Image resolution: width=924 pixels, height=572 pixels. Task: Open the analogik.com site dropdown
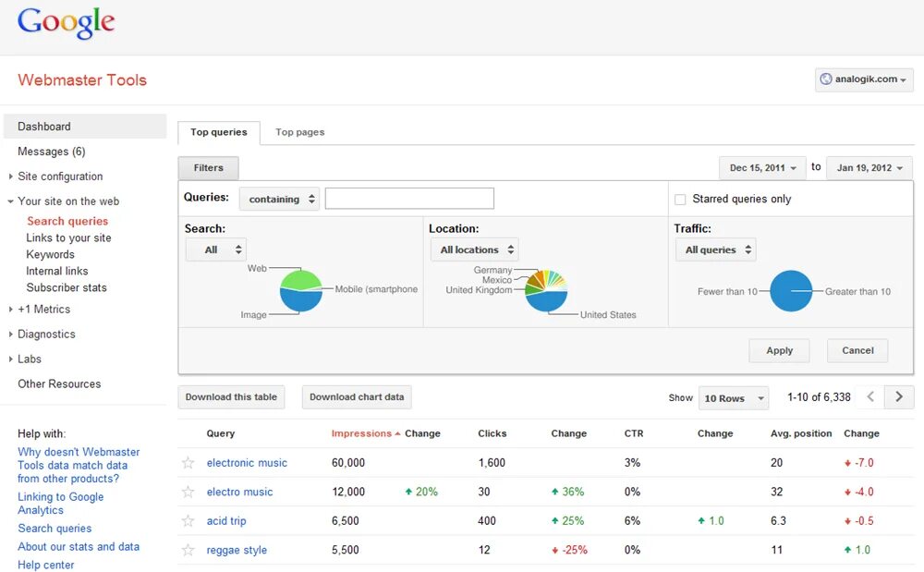(864, 79)
